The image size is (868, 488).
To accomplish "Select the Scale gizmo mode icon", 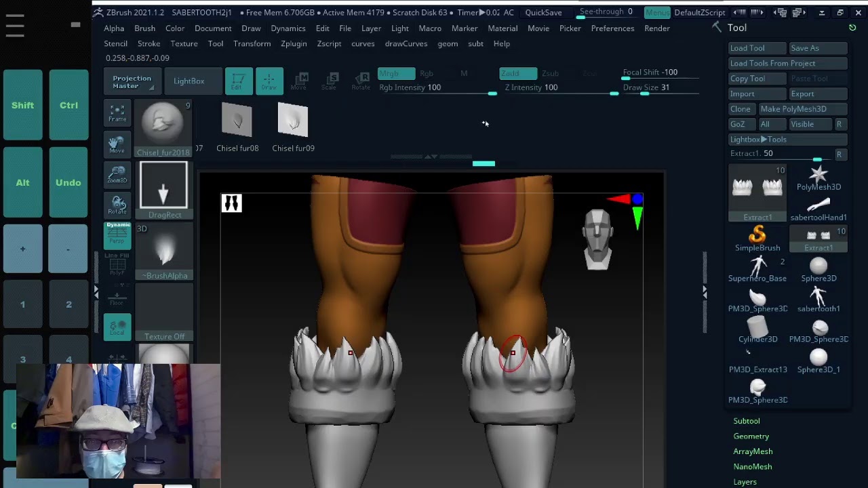I will tap(329, 81).
